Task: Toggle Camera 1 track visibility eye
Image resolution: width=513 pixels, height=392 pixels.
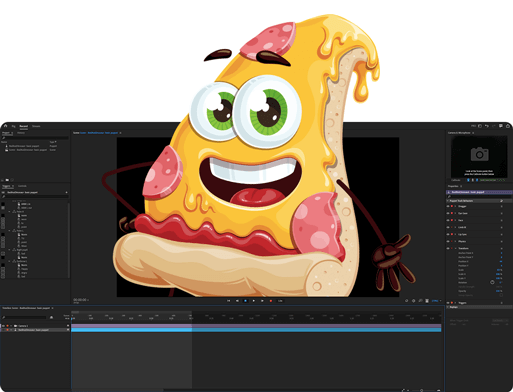Action: [x=4, y=326]
